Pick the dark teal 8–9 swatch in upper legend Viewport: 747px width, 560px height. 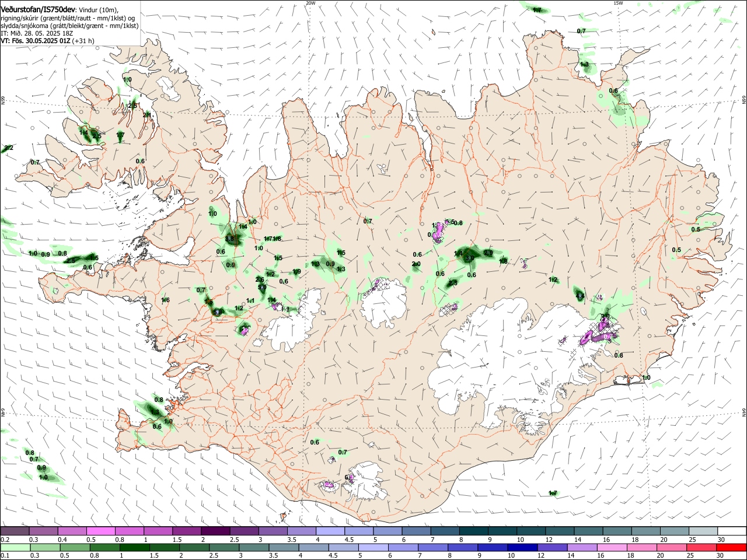[x=473, y=531]
